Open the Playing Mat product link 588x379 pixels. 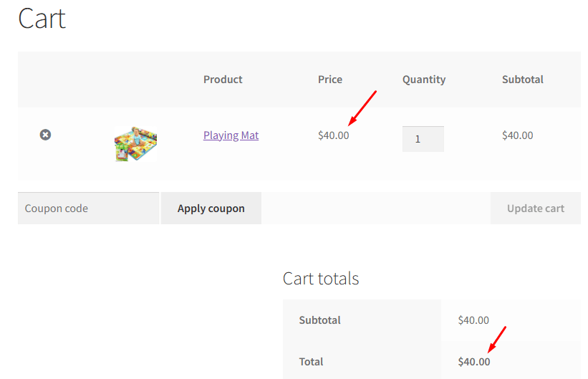coord(231,135)
